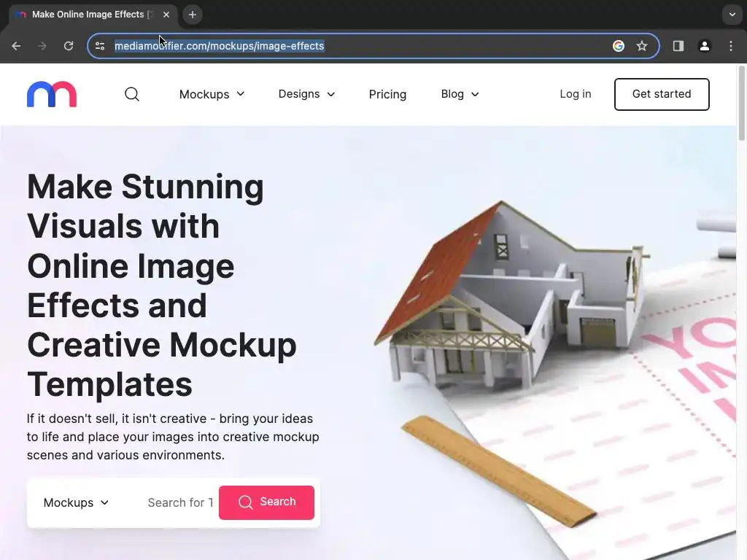Open the Pricing page
This screenshot has width=747, height=560.
click(387, 94)
